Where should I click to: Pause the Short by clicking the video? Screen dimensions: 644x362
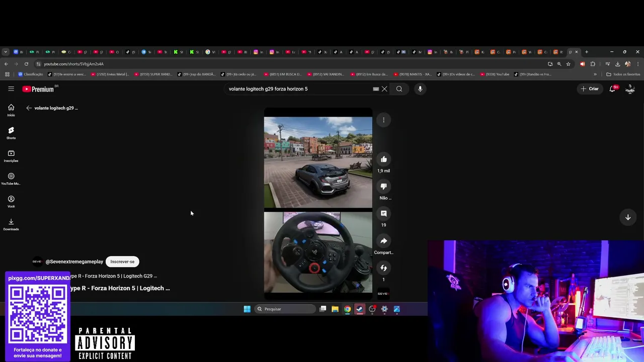coord(318,204)
